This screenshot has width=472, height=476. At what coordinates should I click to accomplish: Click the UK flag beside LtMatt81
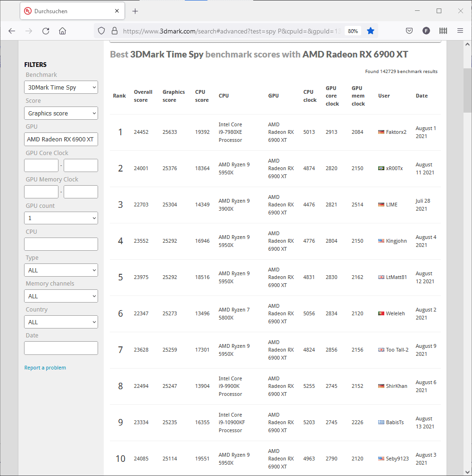[381, 277]
